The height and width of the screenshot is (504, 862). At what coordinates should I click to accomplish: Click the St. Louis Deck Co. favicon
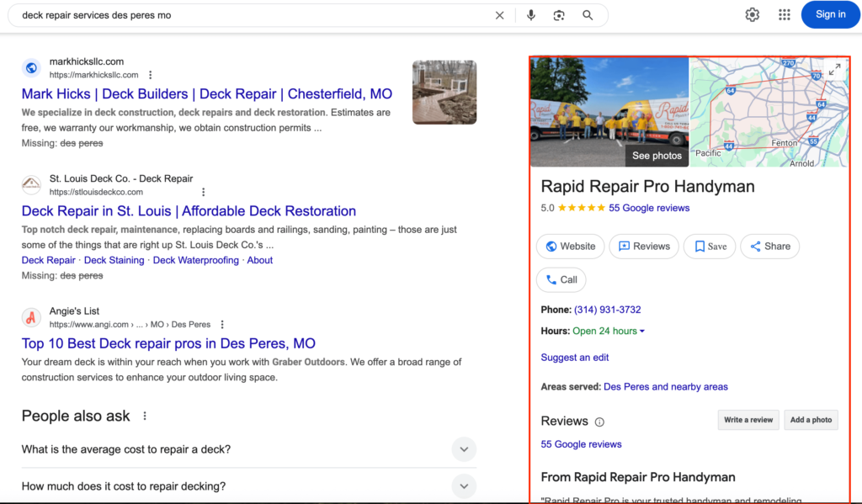31,184
